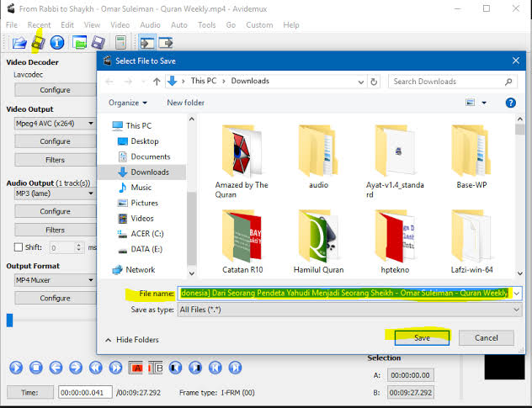
Task: Stop video playback
Action: coord(36,368)
